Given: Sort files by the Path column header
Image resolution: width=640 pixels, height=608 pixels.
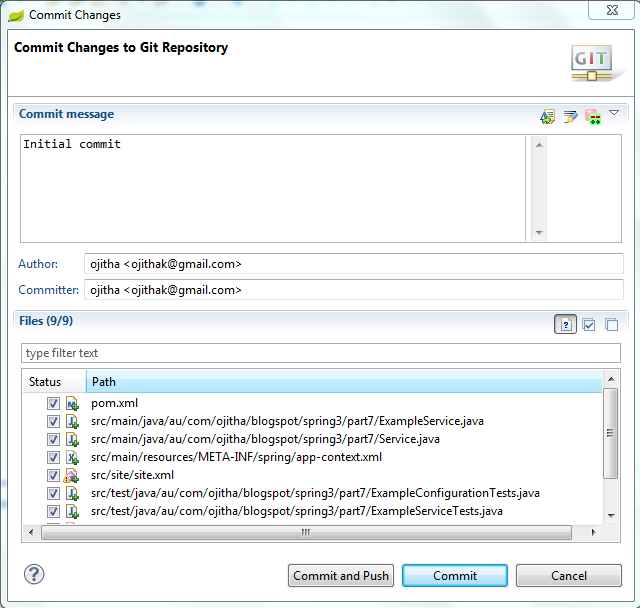Looking at the screenshot, I should click(x=344, y=382).
